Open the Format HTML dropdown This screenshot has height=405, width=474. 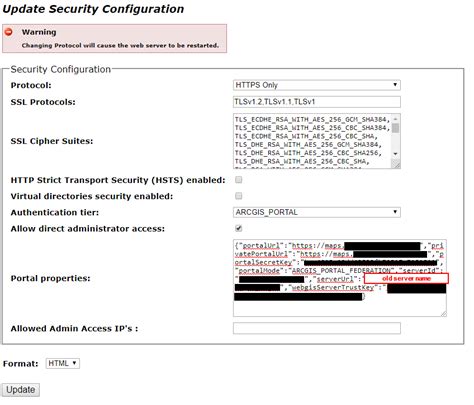[63, 363]
